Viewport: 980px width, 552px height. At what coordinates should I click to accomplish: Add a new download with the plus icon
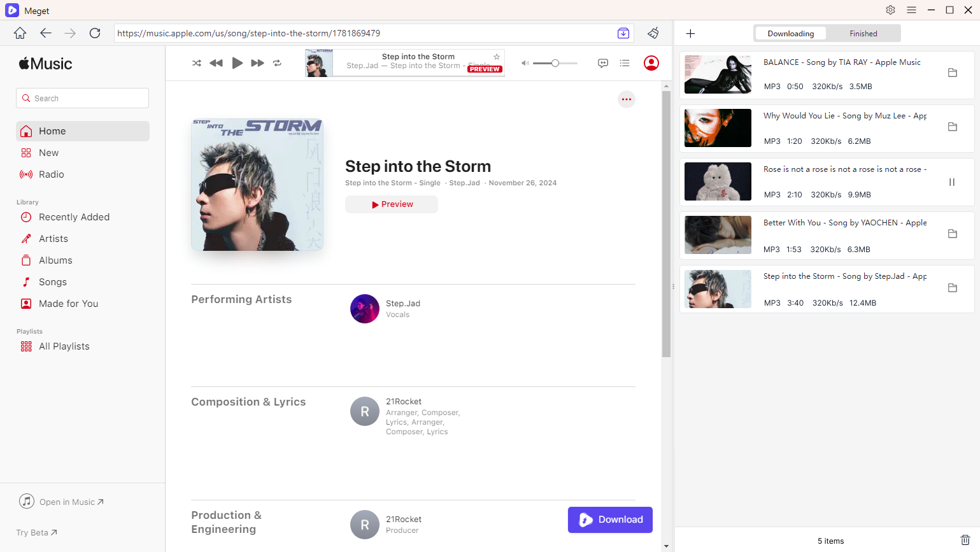point(690,33)
